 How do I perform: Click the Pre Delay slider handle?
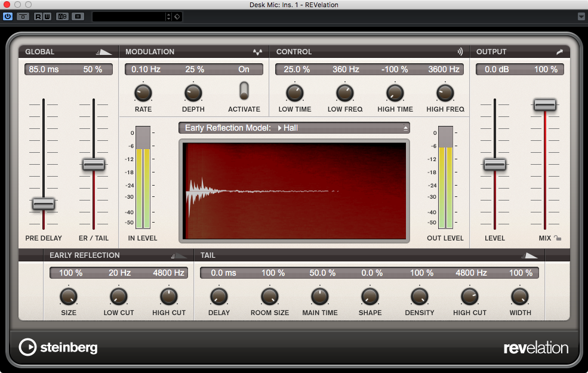click(x=43, y=204)
